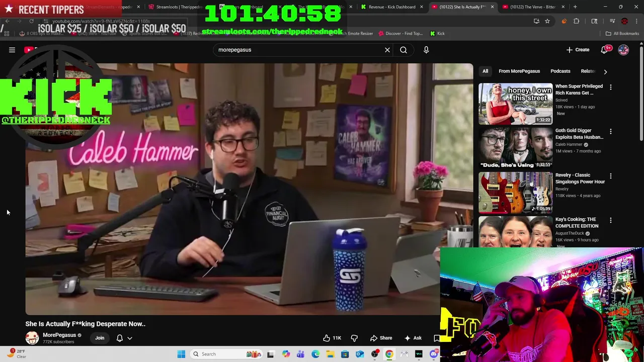Click the magnifier search button

pyautogui.click(x=404, y=50)
